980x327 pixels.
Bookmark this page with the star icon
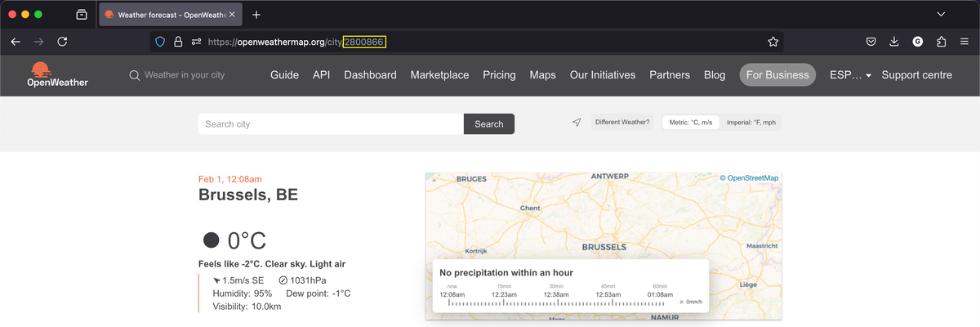773,42
